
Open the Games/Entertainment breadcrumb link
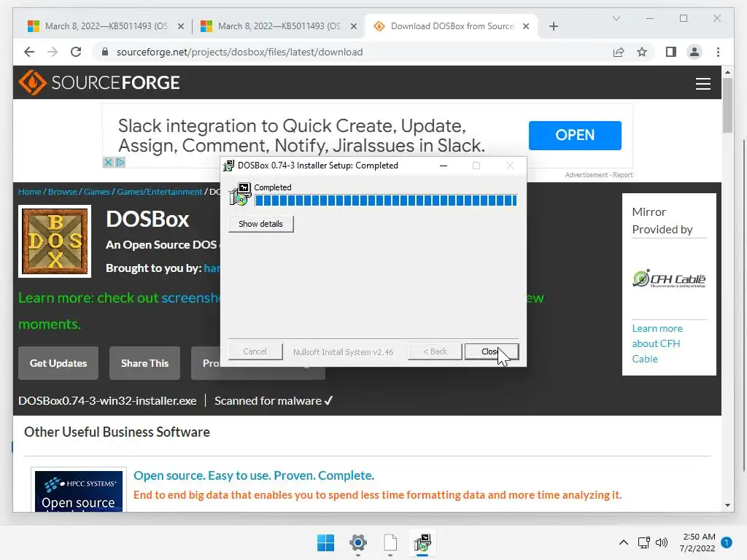coord(160,192)
